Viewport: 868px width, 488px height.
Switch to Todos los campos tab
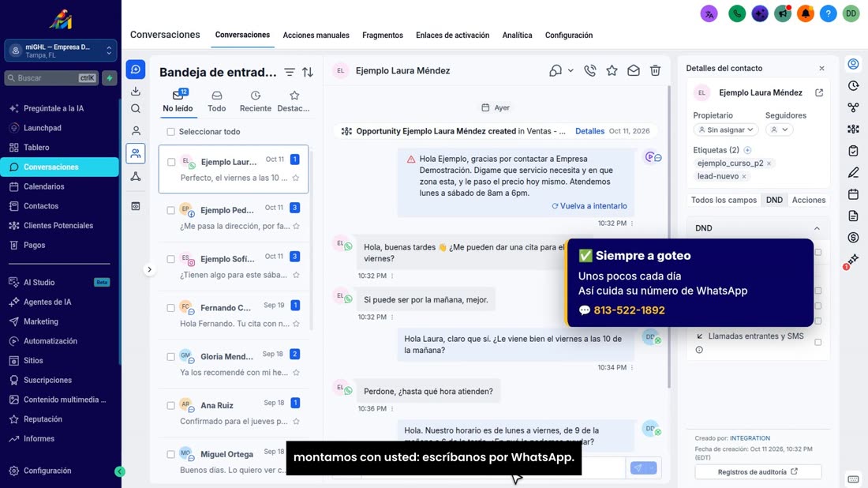pos(724,200)
